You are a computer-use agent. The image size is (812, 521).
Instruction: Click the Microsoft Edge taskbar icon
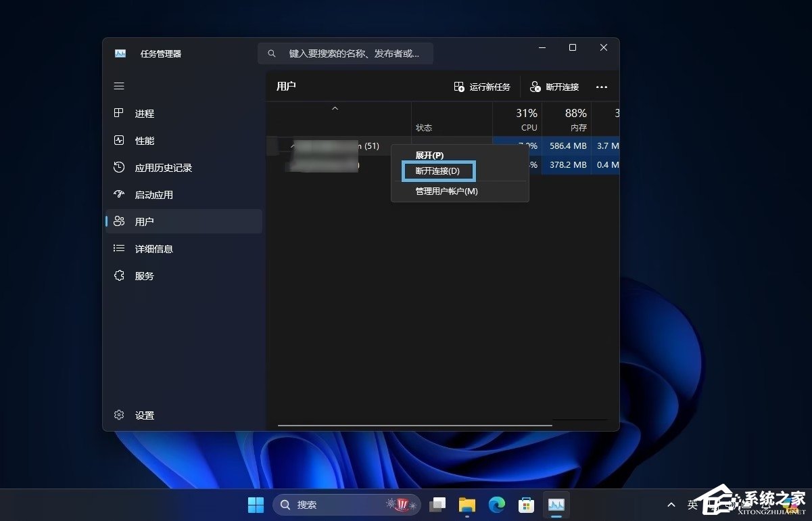[497, 505]
